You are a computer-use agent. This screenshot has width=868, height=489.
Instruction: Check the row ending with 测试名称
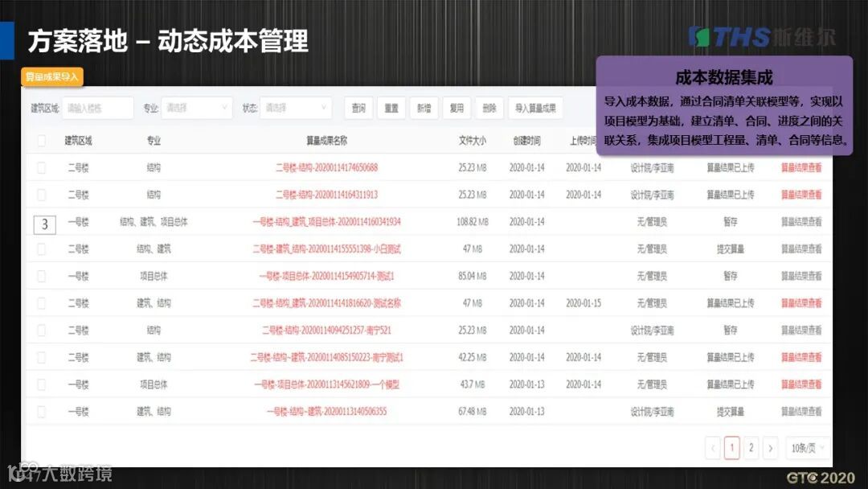[42, 303]
